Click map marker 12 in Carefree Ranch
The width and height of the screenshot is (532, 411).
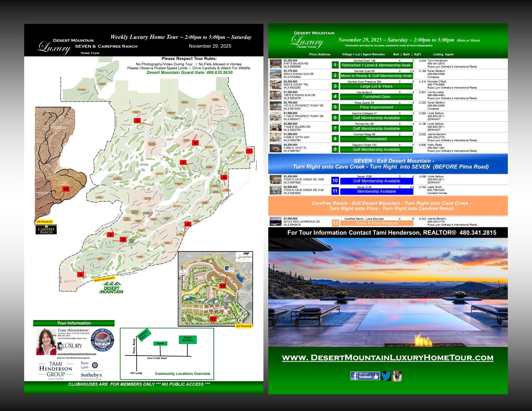coord(66,189)
